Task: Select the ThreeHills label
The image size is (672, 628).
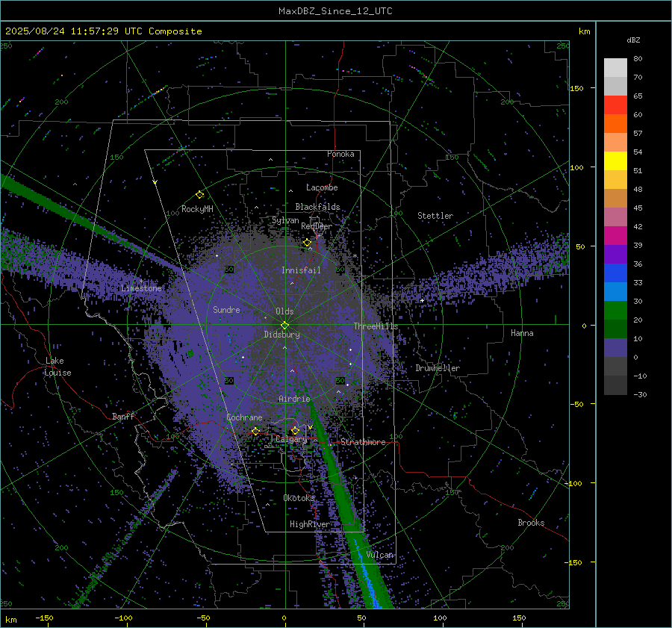Action: pos(376,326)
